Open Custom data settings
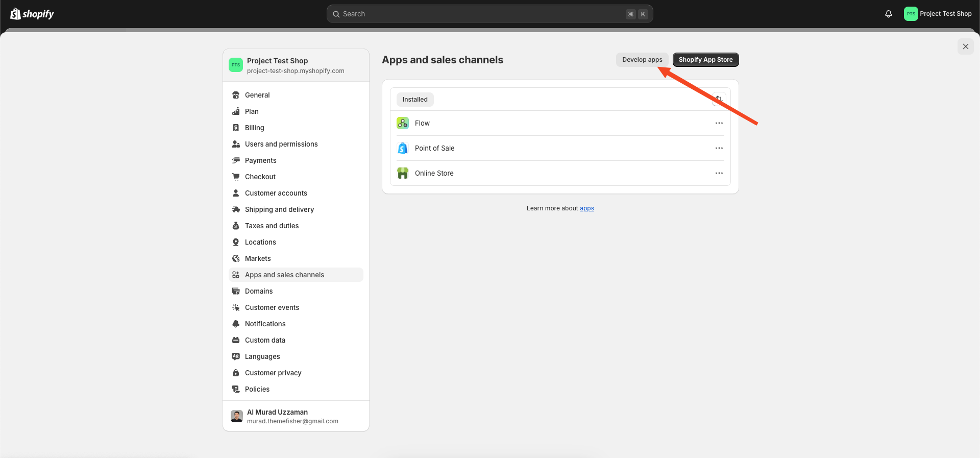The width and height of the screenshot is (980, 458). coord(296,340)
